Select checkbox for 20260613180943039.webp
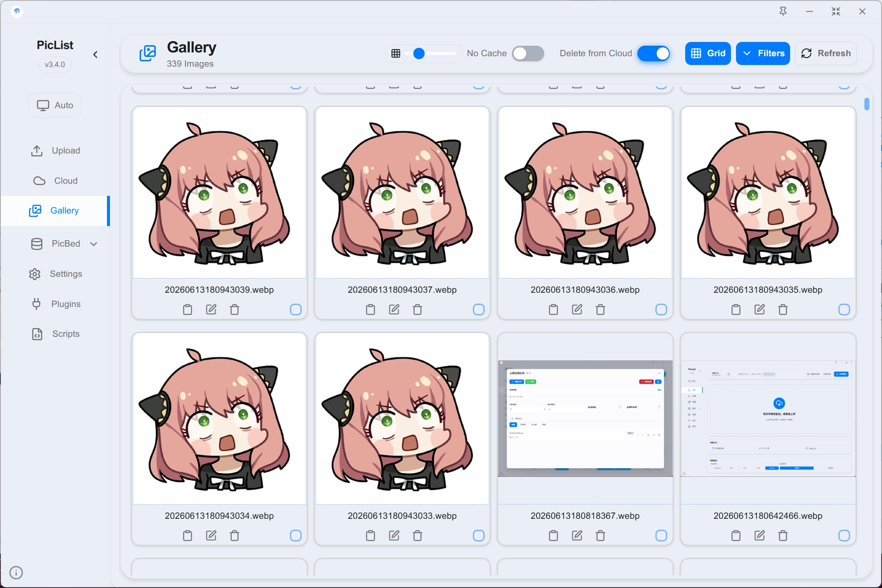Image resolution: width=882 pixels, height=588 pixels. 296,310
